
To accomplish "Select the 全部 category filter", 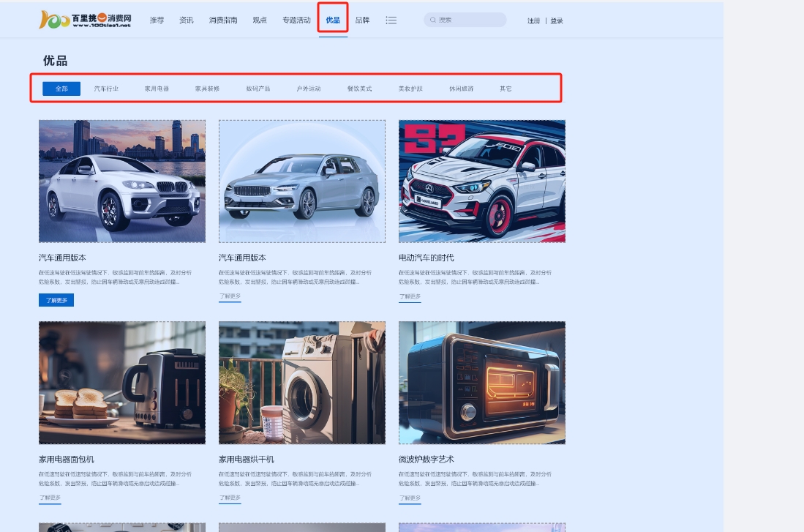I will [x=61, y=89].
